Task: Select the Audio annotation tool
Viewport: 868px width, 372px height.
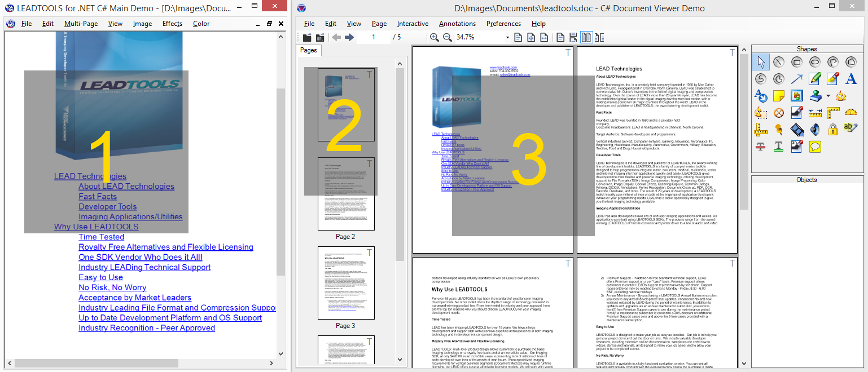Action: 814,129
